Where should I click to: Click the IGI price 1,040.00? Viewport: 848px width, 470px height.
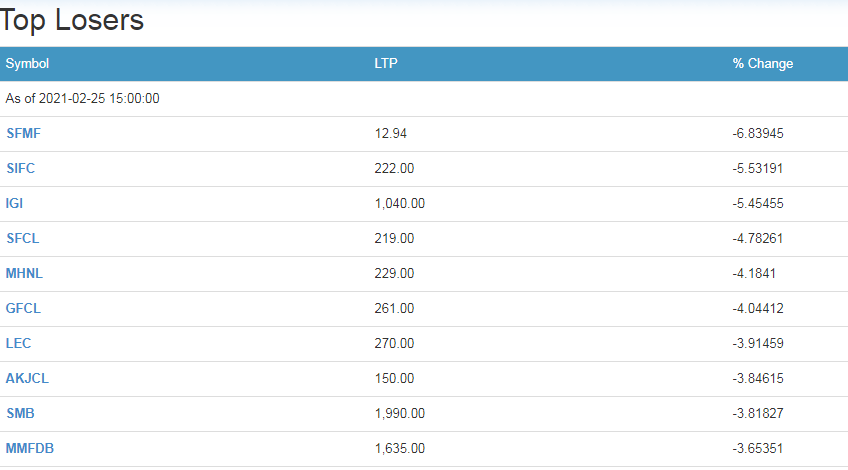click(399, 203)
